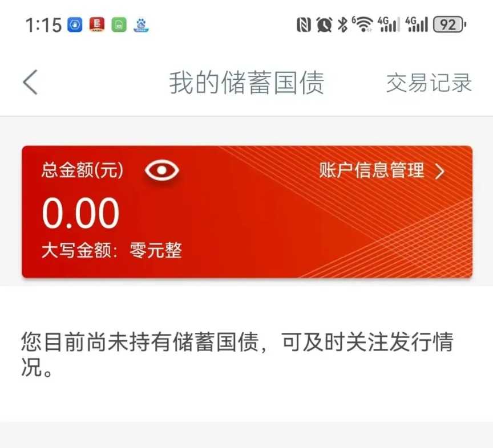The height and width of the screenshot is (448, 493).
Task: Tap the blue app notification icon
Action: [75, 25]
